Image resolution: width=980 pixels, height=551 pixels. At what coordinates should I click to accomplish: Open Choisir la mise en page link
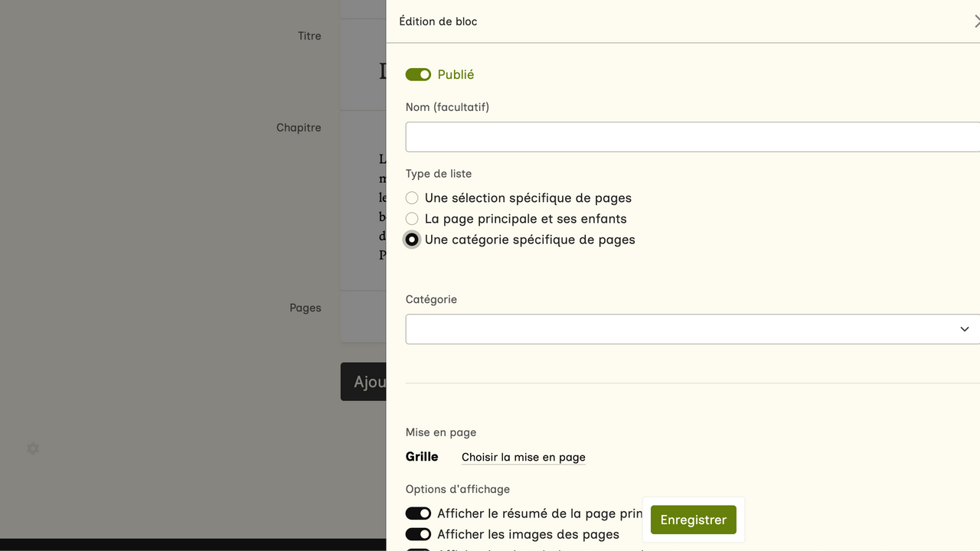[523, 457]
